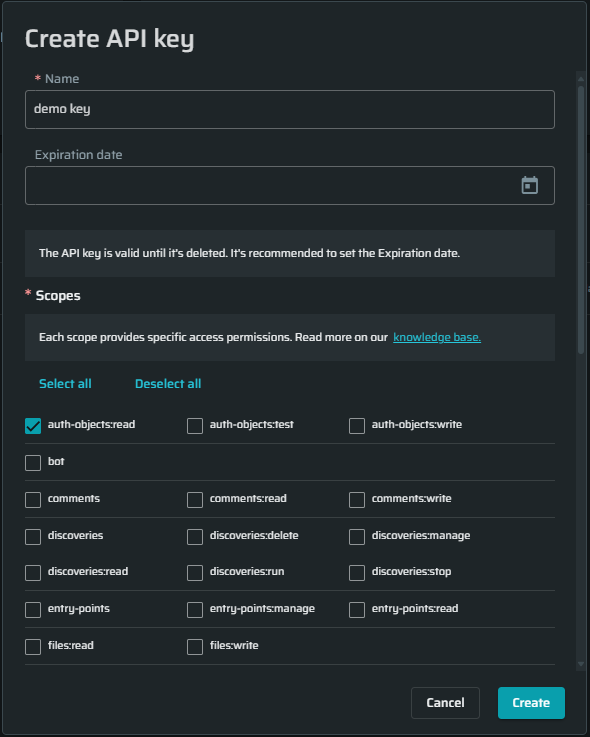Click Select all scopes
This screenshot has height=737, width=590.
click(x=65, y=384)
